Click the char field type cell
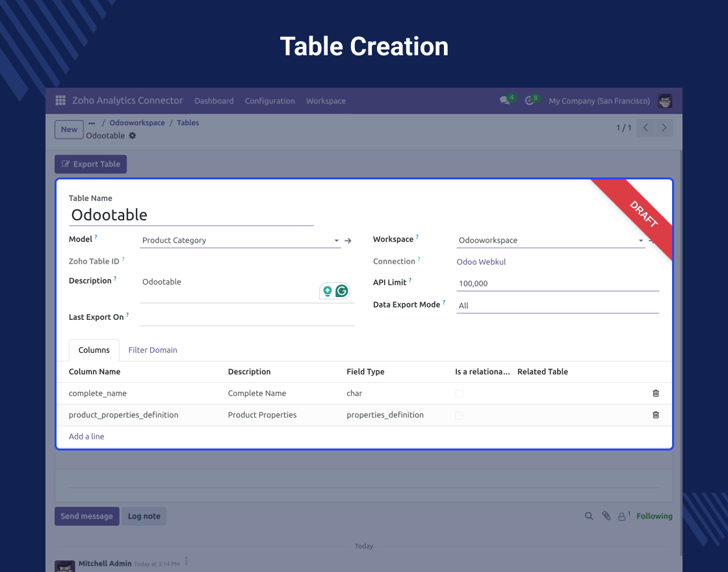The height and width of the screenshot is (572, 728). click(354, 393)
